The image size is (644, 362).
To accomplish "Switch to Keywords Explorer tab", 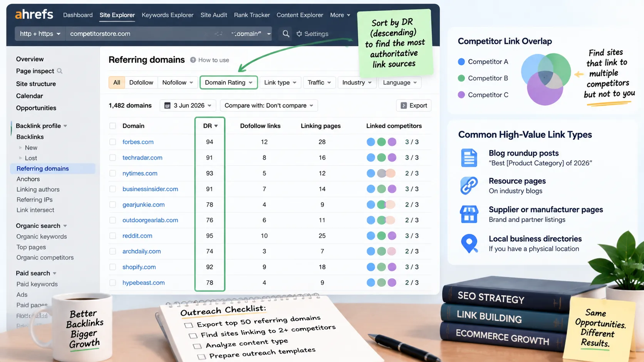I will coord(168,15).
